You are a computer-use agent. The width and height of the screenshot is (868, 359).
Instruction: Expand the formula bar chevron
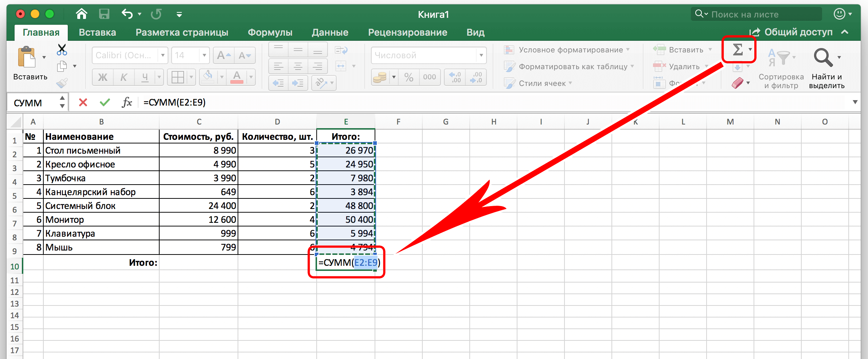coord(855,102)
